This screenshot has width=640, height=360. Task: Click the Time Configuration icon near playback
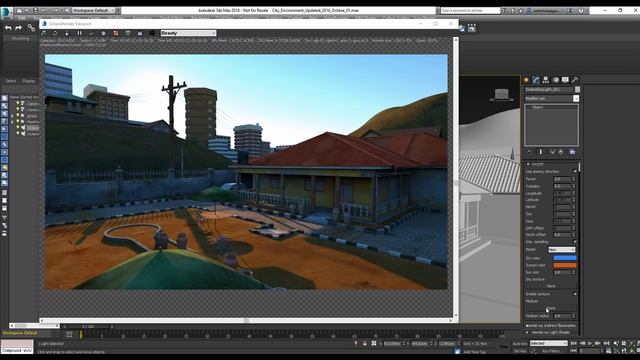(x=609, y=351)
